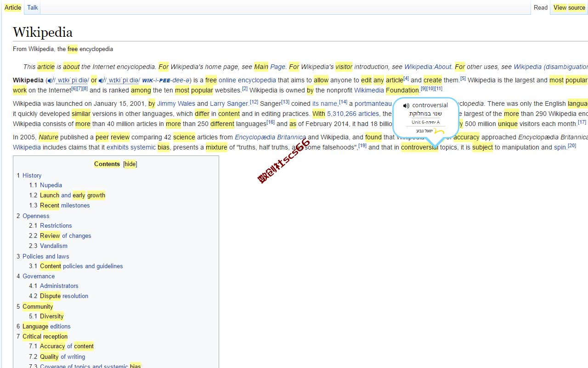Open the Talk tab
The height and width of the screenshot is (368, 588).
point(32,7)
